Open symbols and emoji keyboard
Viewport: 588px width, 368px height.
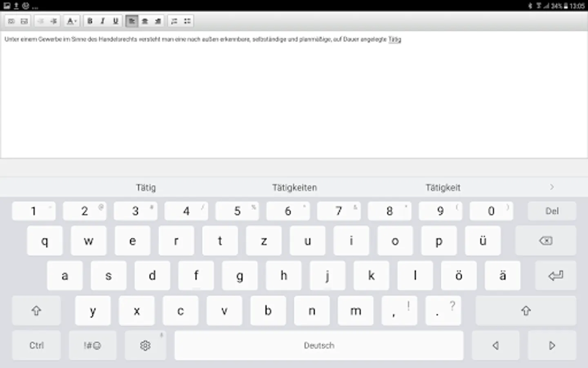[x=92, y=346]
